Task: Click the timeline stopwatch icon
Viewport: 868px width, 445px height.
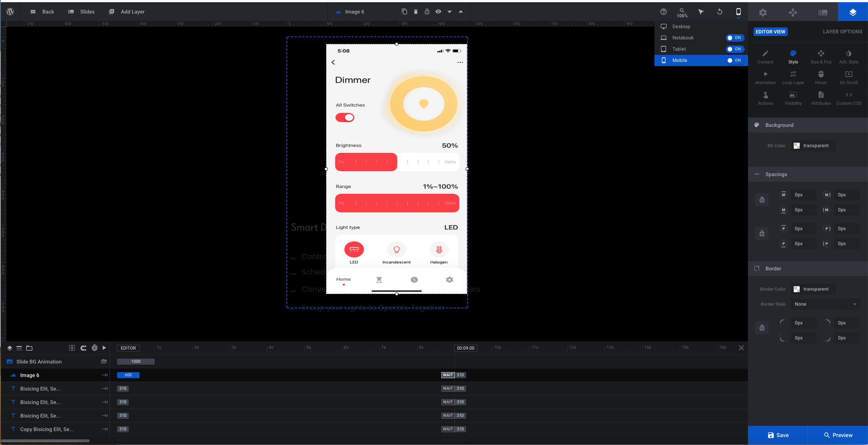Action: 95,348
